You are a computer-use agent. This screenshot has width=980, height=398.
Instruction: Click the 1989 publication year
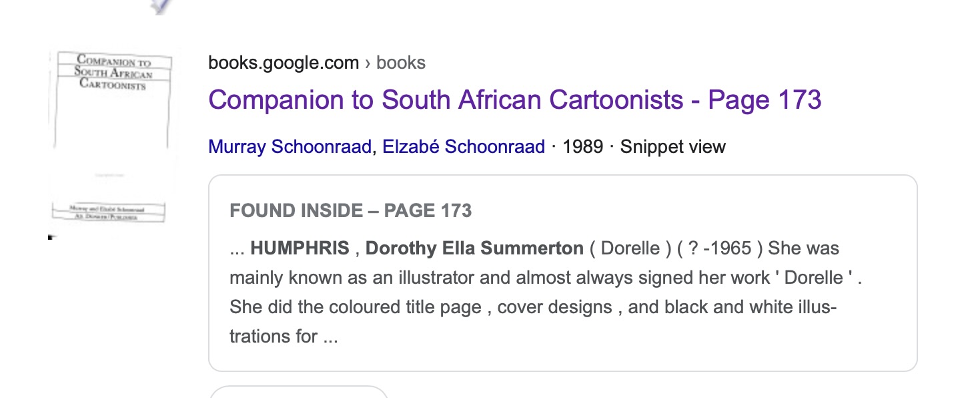(x=582, y=147)
